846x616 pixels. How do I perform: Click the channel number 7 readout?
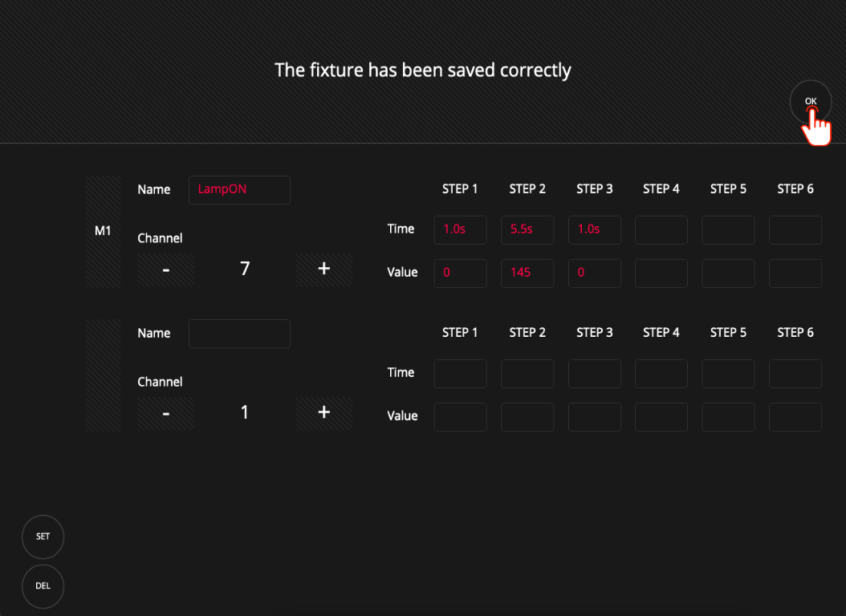[x=245, y=269]
